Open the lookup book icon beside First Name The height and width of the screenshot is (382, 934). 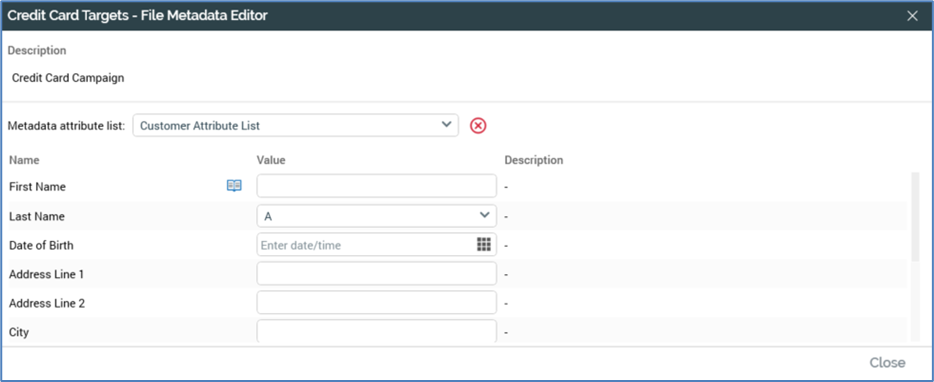pos(234,186)
